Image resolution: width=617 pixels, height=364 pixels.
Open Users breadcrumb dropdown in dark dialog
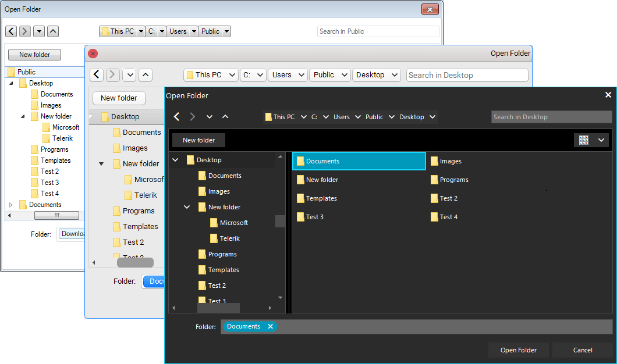[358, 117]
